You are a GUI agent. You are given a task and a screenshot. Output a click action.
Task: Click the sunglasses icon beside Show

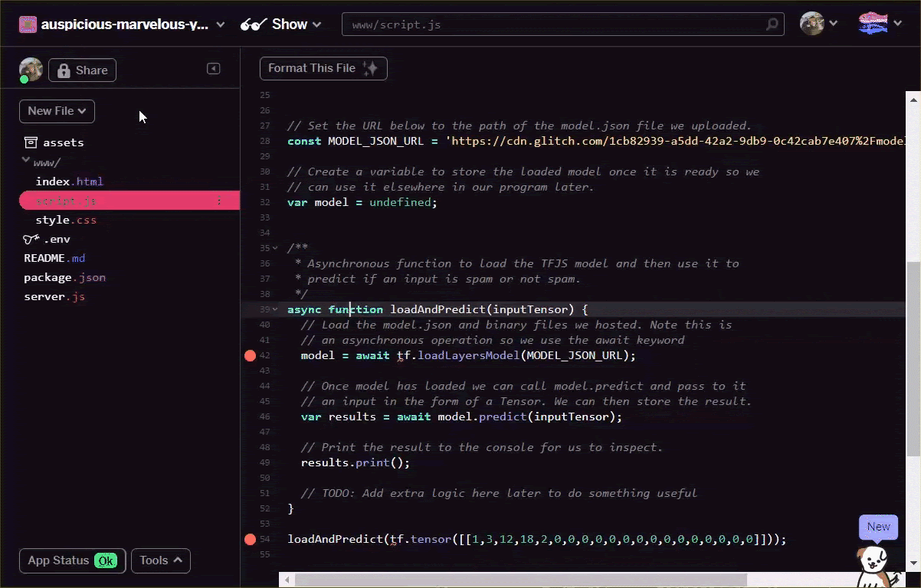pos(251,24)
